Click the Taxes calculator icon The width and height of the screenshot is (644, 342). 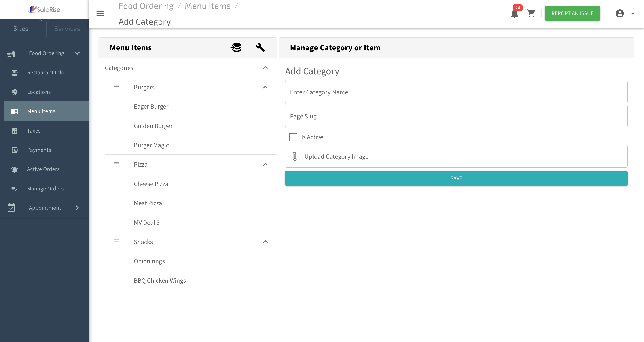[x=15, y=130]
